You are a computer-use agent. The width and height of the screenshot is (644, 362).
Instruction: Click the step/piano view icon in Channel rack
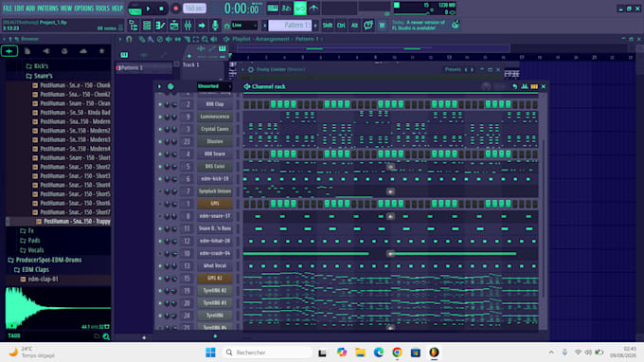click(x=534, y=86)
